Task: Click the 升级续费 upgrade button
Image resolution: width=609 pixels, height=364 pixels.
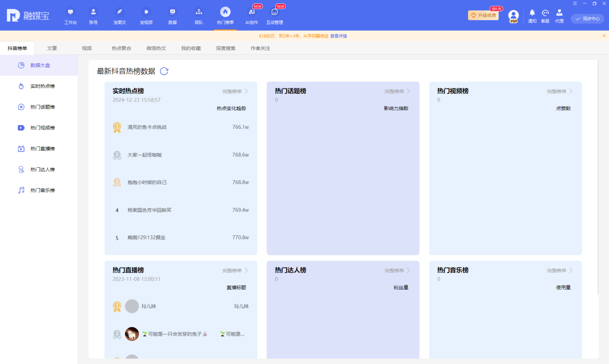Action: [x=483, y=15]
